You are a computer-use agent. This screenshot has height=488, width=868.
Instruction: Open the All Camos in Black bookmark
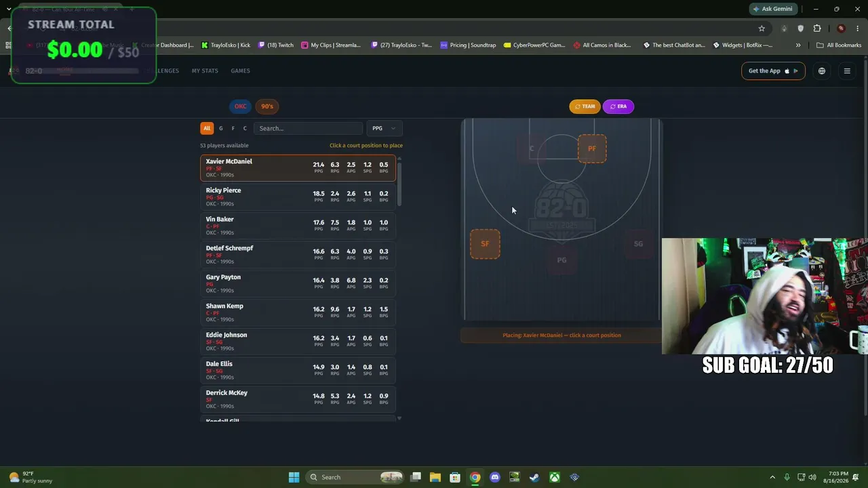[602, 45]
